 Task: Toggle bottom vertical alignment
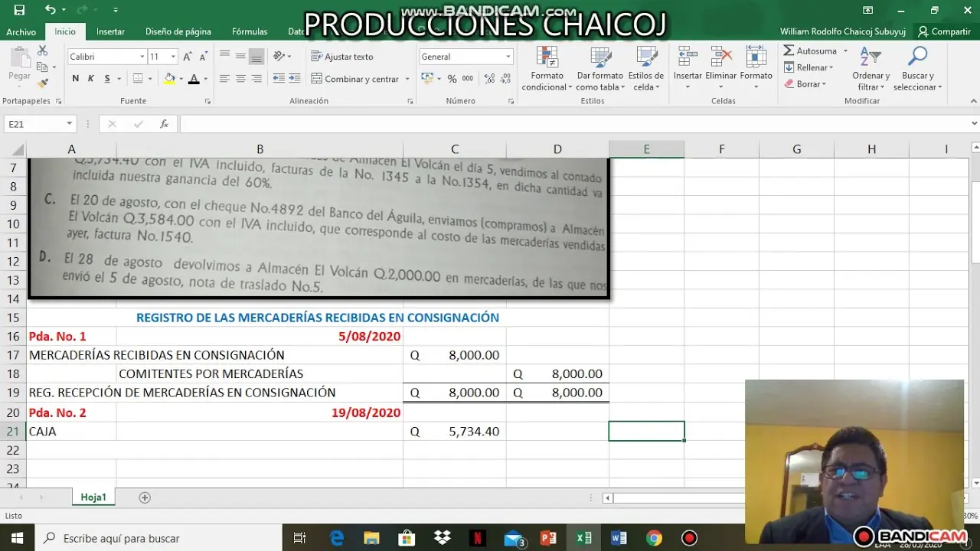[x=256, y=56]
